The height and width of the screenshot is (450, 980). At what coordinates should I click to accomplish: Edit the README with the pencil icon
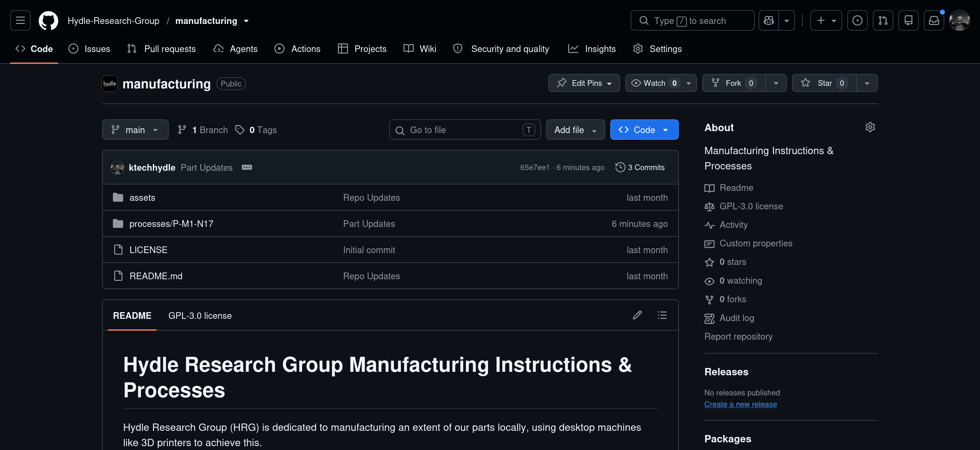pyautogui.click(x=637, y=315)
